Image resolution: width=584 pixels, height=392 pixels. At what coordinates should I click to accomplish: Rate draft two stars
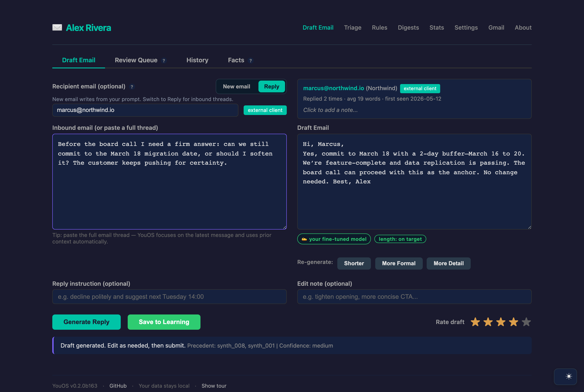click(x=488, y=322)
